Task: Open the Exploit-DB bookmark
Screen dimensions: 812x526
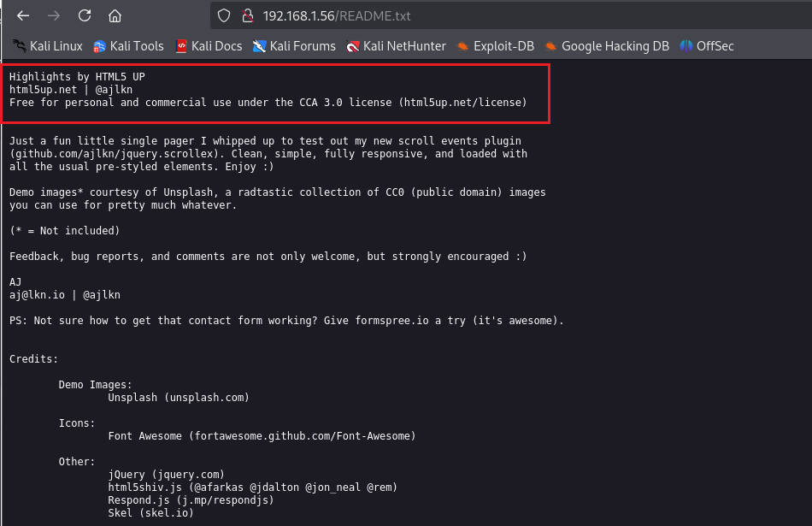Action: (496, 46)
